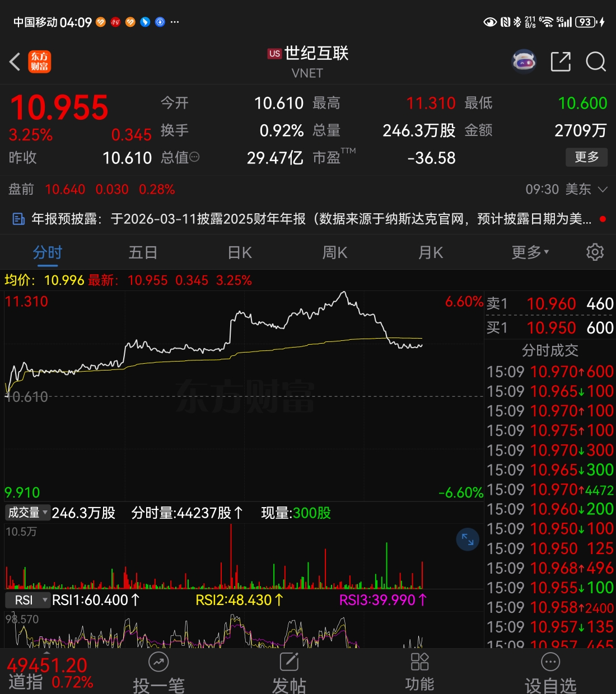Tap the RSI3:39.990 value
The image size is (616, 694).
coord(383,600)
